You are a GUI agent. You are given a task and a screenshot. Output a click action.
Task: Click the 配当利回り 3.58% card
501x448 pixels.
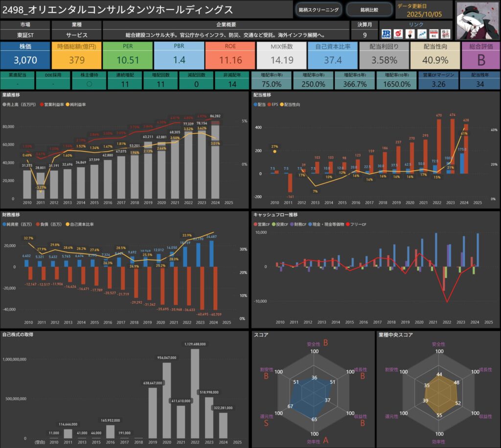point(384,55)
